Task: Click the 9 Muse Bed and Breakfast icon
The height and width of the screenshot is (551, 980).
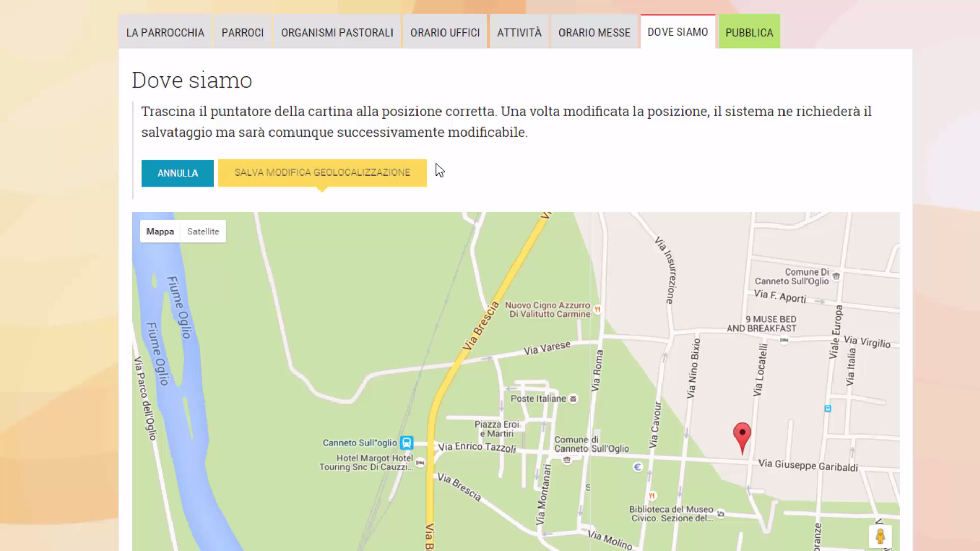Action: (x=785, y=340)
